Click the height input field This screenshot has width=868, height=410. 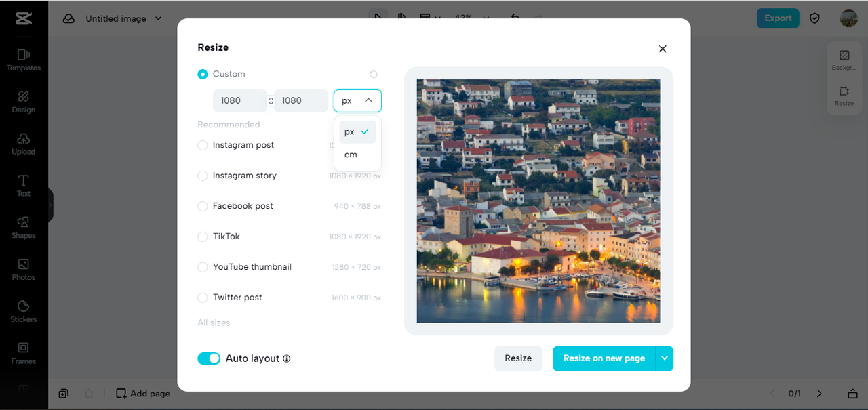[x=301, y=100]
